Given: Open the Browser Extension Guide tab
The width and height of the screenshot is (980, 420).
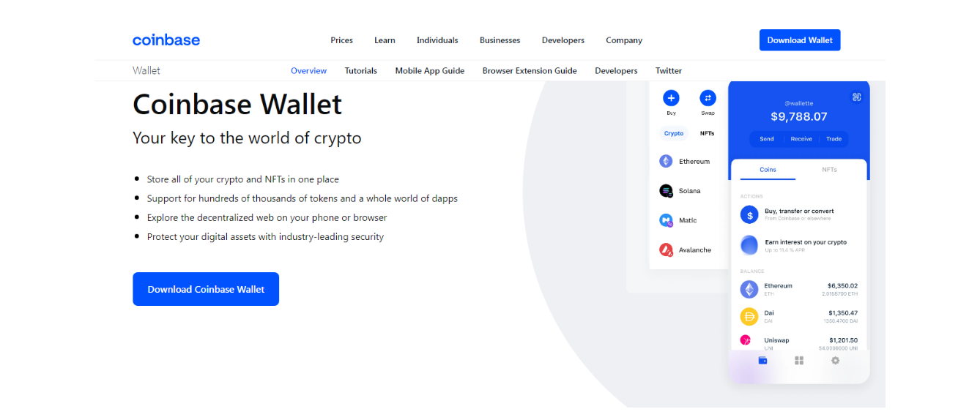Looking at the screenshot, I should coord(530,71).
